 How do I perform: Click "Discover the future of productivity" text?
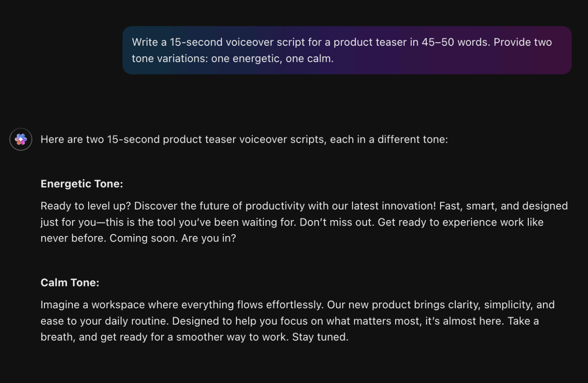click(x=219, y=206)
